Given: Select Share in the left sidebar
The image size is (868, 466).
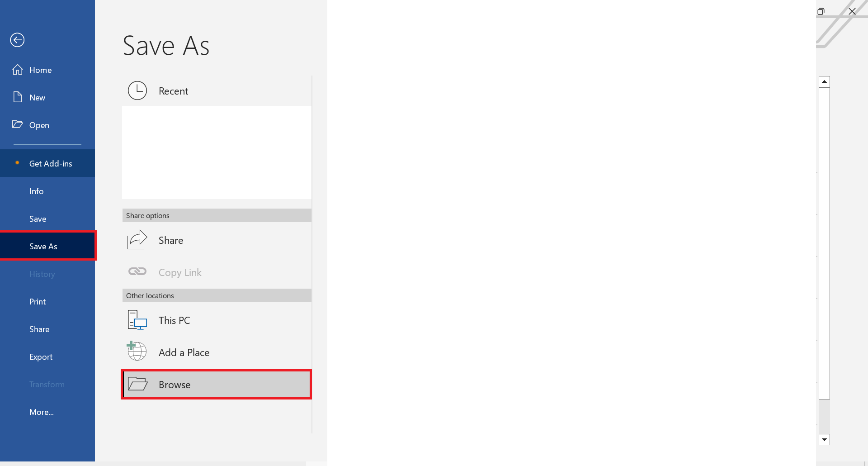Looking at the screenshot, I should point(39,329).
